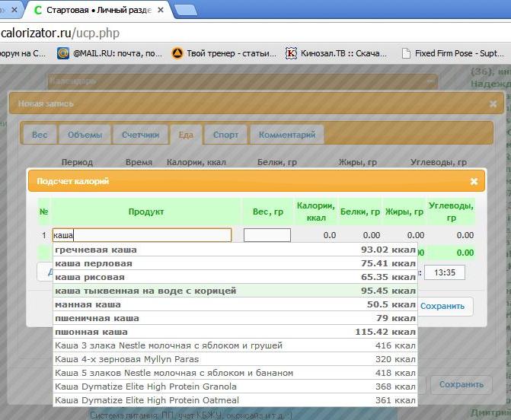Click the Белки, гр header in dialog table
Screen dimensions: 511x420
click(359, 212)
